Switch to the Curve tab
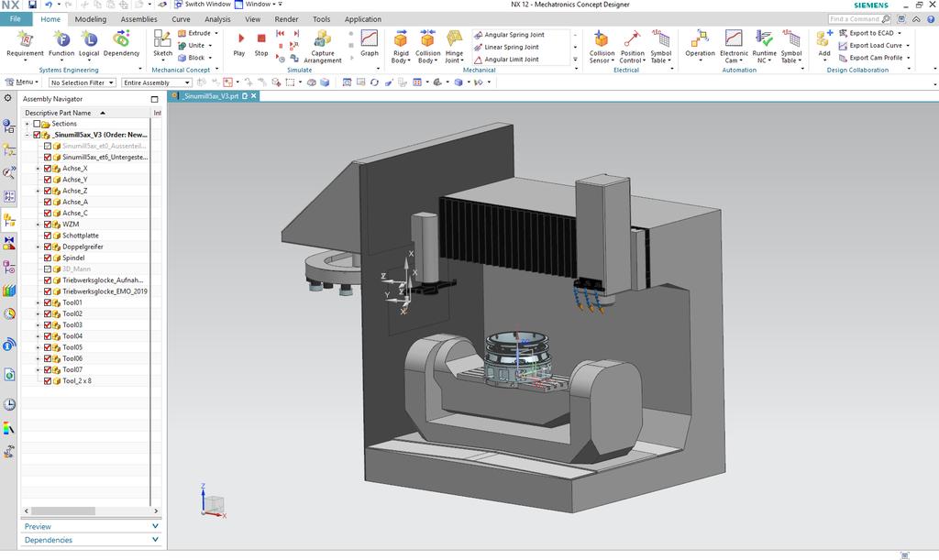This screenshot has height=560, width=939. [x=181, y=19]
